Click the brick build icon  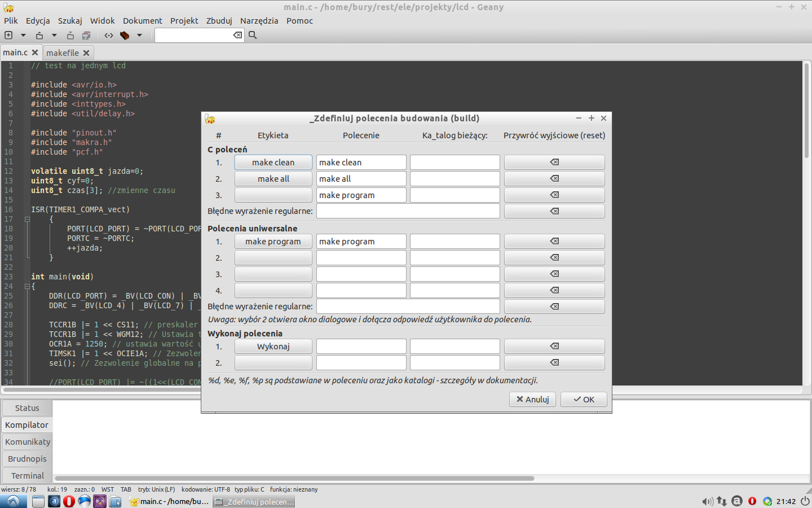point(125,35)
